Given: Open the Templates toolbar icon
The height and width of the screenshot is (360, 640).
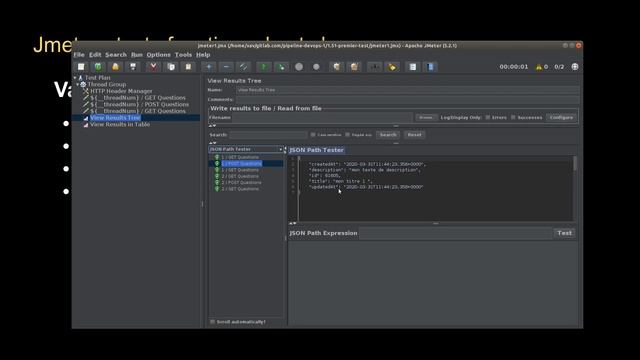Looking at the screenshot, I should point(98,67).
